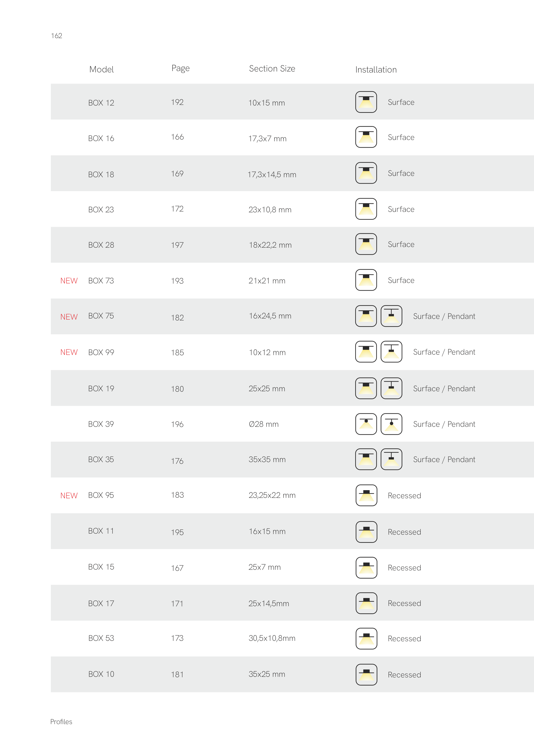The width and height of the screenshot is (534, 756).
Task: Click the BOX 53 model name
Action: 101,638
